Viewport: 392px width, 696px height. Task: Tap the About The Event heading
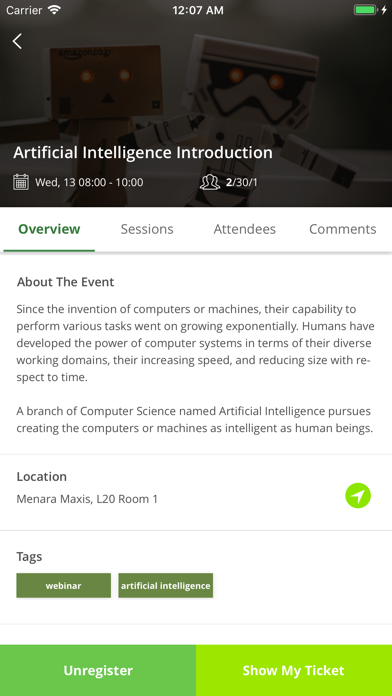click(x=66, y=282)
